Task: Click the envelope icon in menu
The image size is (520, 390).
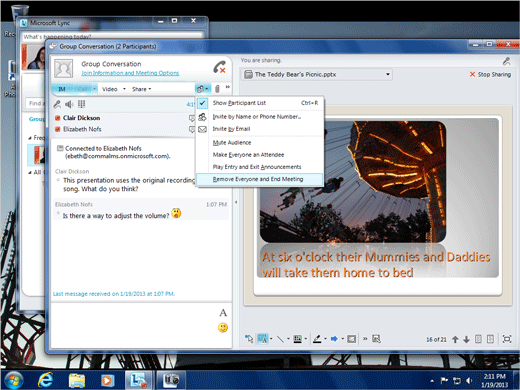Action: (202, 129)
